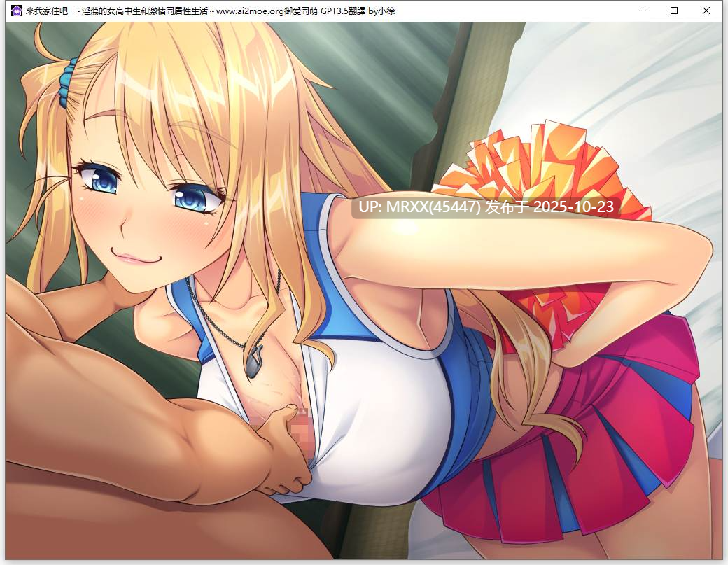Screen dimensions: 728x565
Task: Close the game window
Action: click(x=706, y=11)
